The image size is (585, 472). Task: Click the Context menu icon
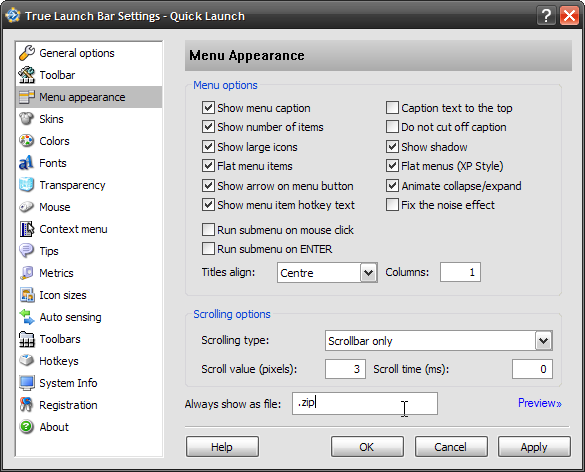click(26, 229)
